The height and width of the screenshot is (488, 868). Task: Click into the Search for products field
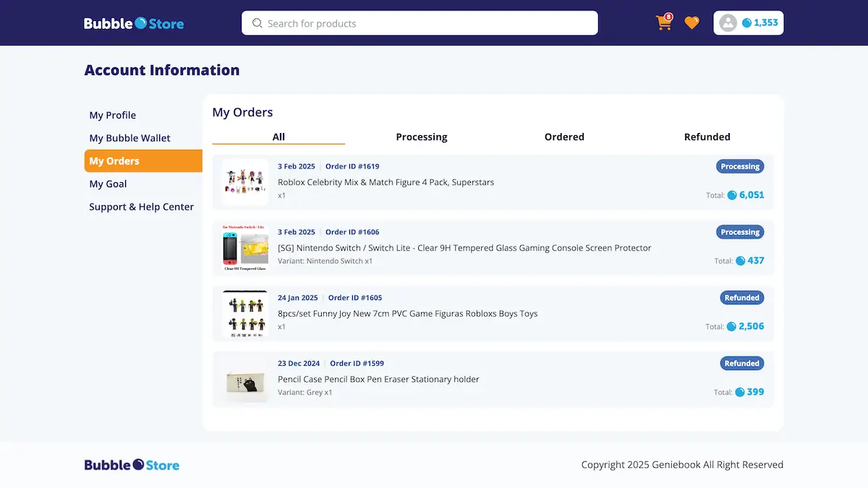point(427,23)
